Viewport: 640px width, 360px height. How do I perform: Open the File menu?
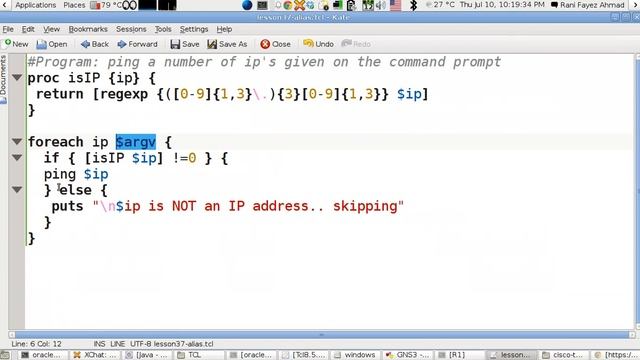[8, 29]
